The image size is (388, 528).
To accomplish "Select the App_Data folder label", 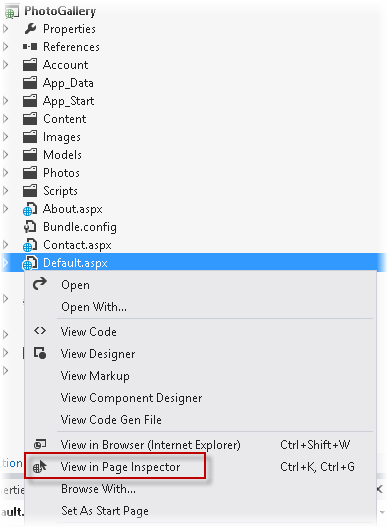I will pos(68,83).
